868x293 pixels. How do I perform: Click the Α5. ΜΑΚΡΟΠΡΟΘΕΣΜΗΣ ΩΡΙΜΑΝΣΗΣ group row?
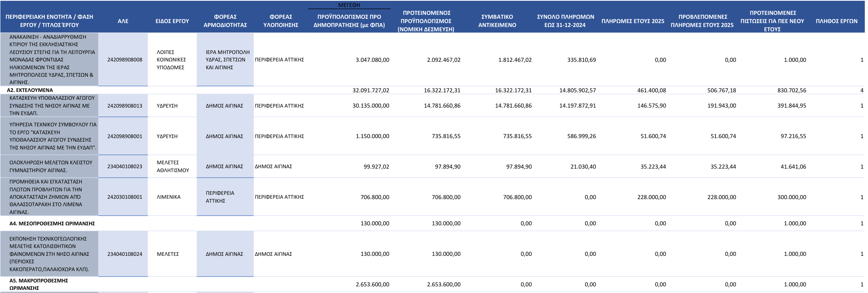(x=39, y=284)
